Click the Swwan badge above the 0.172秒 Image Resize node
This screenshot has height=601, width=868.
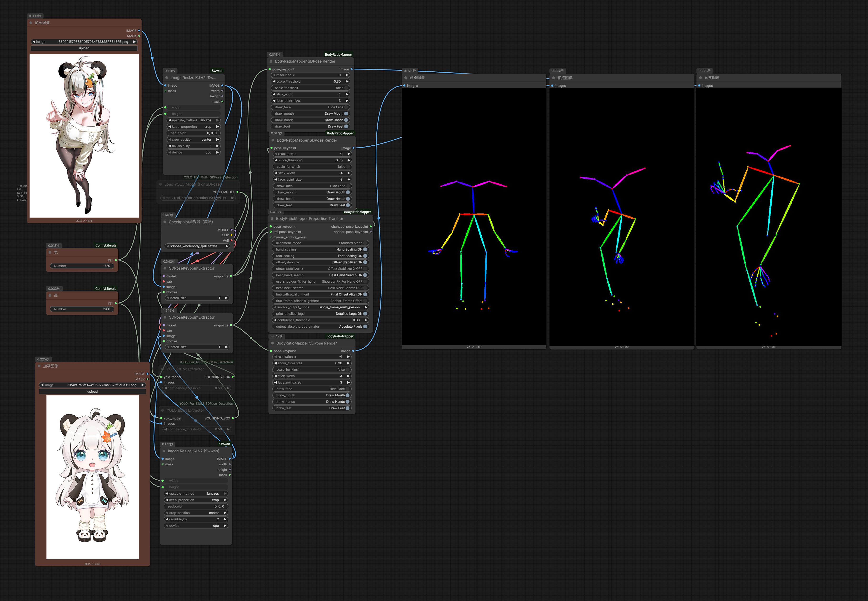click(x=224, y=444)
